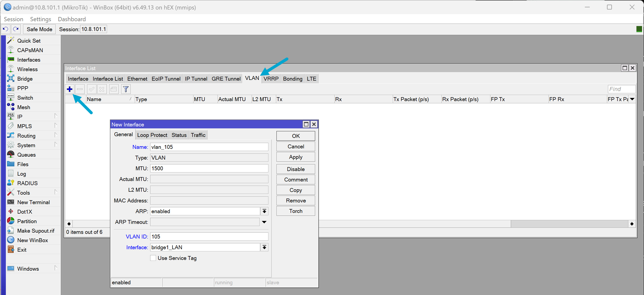This screenshot has width=644, height=295.
Task: Enable the Use Service Tag checkbox
Action: coord(153,258)
